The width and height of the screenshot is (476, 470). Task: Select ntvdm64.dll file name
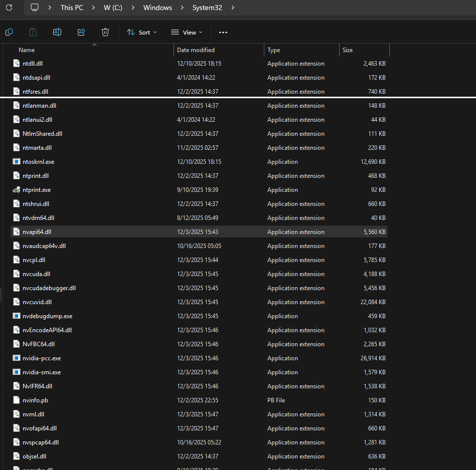coord(38,218)
